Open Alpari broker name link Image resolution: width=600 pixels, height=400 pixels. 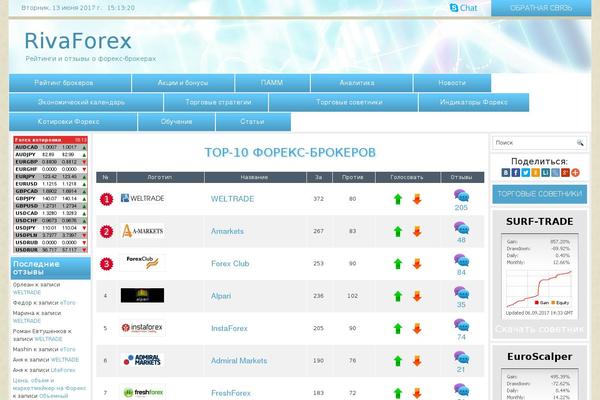[221, 296]
